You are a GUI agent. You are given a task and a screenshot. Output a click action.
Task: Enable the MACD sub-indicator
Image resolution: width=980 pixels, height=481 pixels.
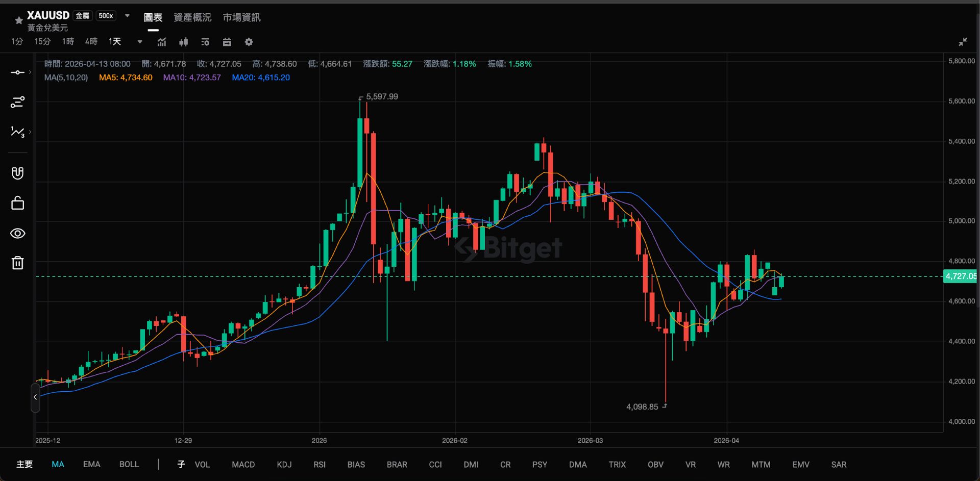point(243,465)
